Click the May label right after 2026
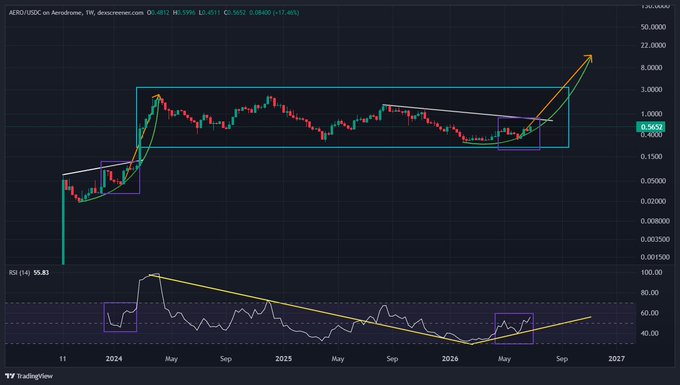The height and width of the screenshot is (385, 680). coord(504,359)
